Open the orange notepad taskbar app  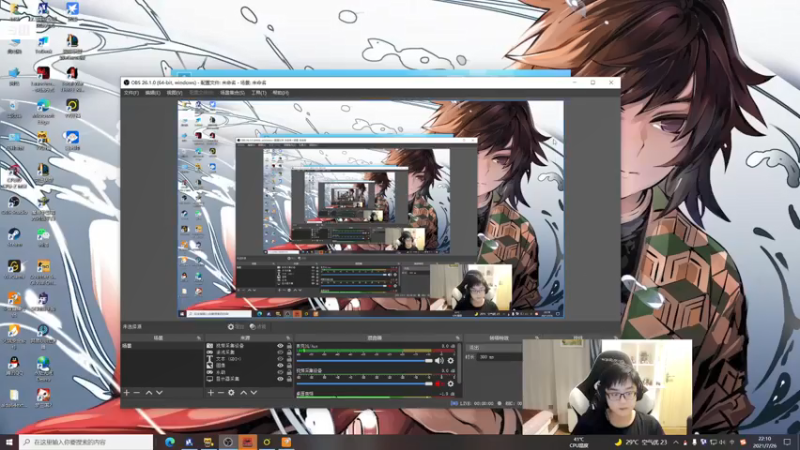286,442
